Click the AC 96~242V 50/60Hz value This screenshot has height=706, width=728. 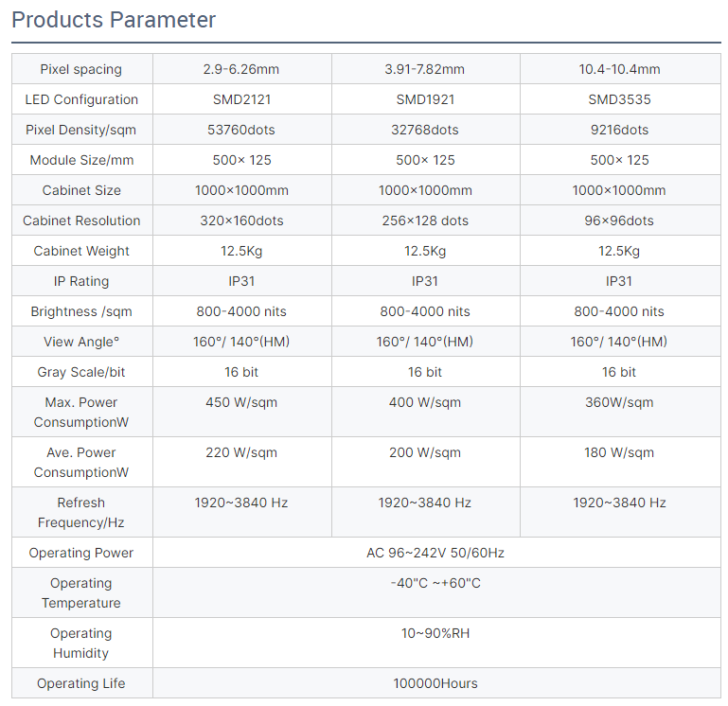pos(435,553)
